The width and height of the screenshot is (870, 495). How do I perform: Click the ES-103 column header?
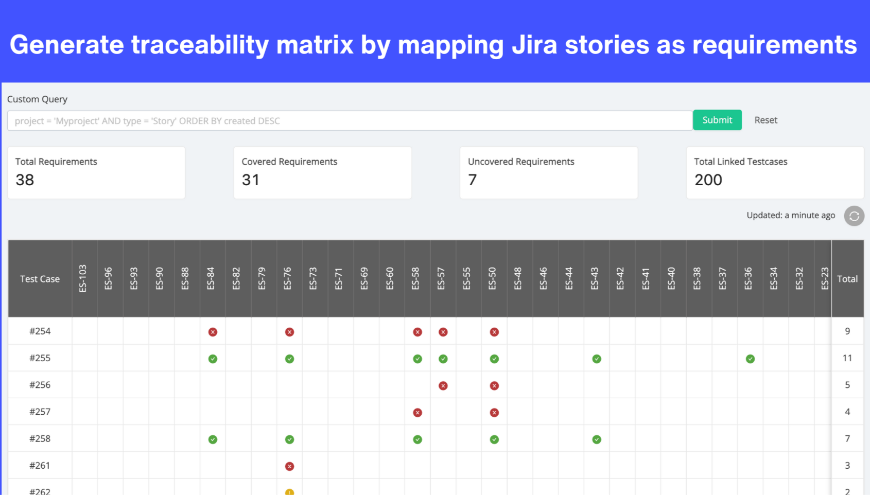(x=84, y=279)
